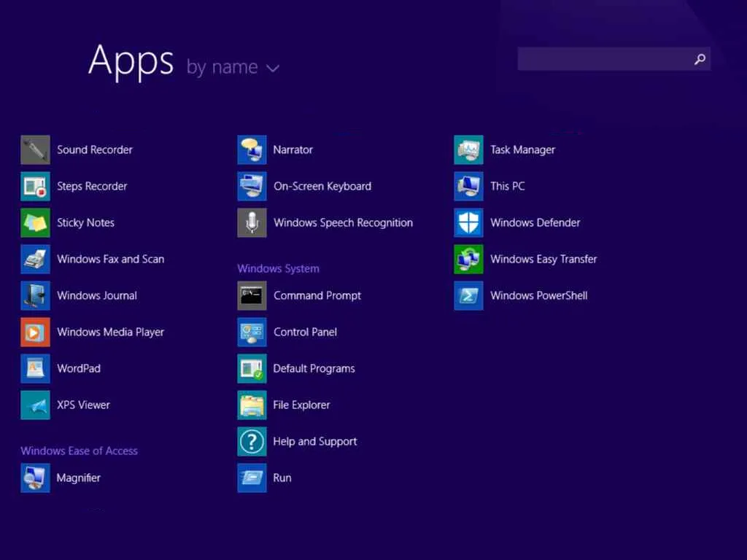Select the 'Windows Journal' label
Viewport: 747px width, 560px height.
[x=97, y=295]
